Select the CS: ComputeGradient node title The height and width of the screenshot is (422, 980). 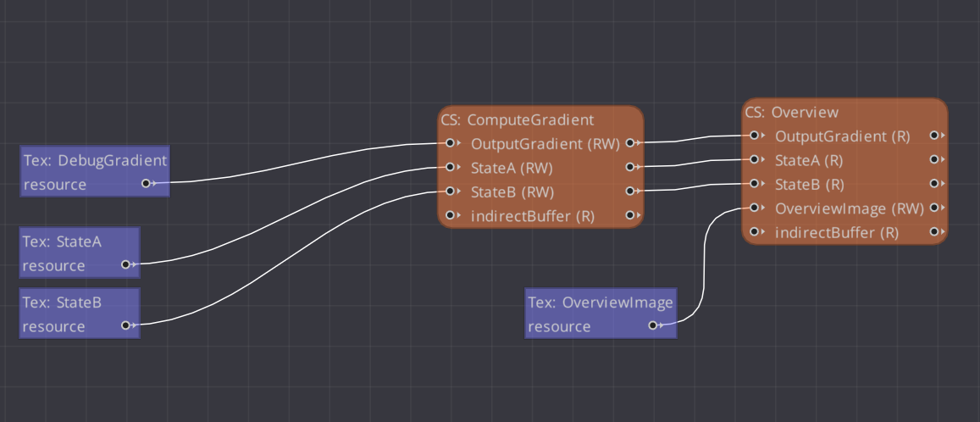tap(518, 119)
